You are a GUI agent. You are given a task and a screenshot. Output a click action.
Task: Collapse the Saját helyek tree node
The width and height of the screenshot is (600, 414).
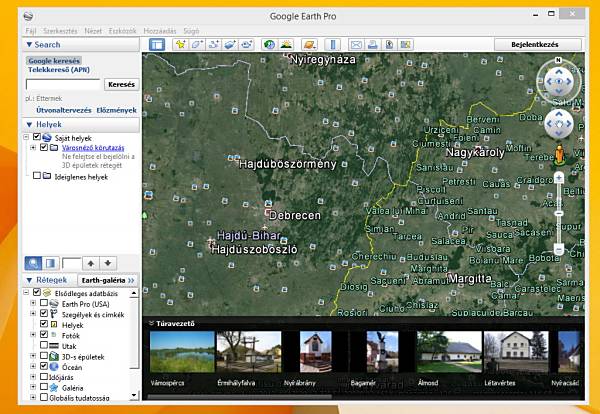point(26,137)
